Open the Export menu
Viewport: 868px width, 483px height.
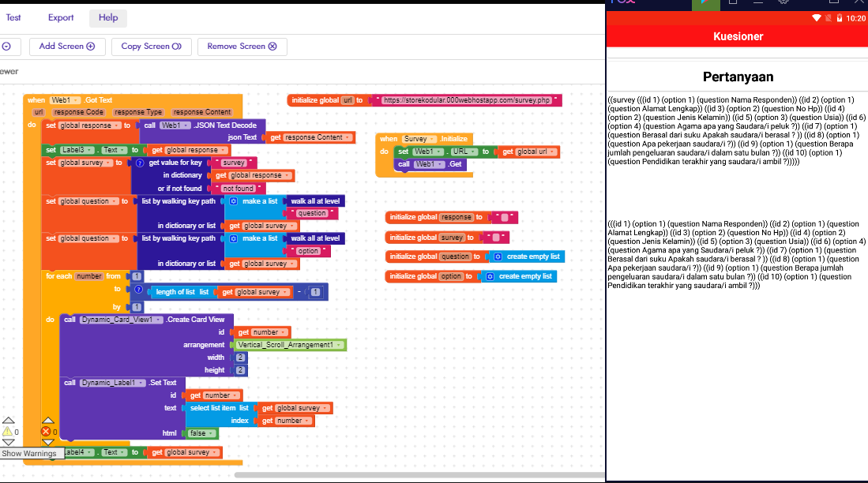click(60, 17)
